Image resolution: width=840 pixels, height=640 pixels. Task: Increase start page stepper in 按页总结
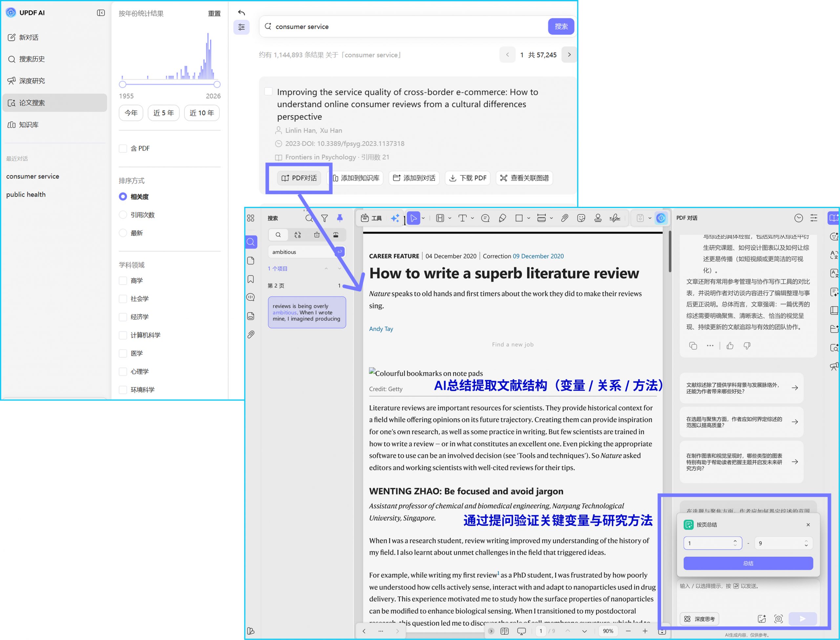(x=735, y=541)
